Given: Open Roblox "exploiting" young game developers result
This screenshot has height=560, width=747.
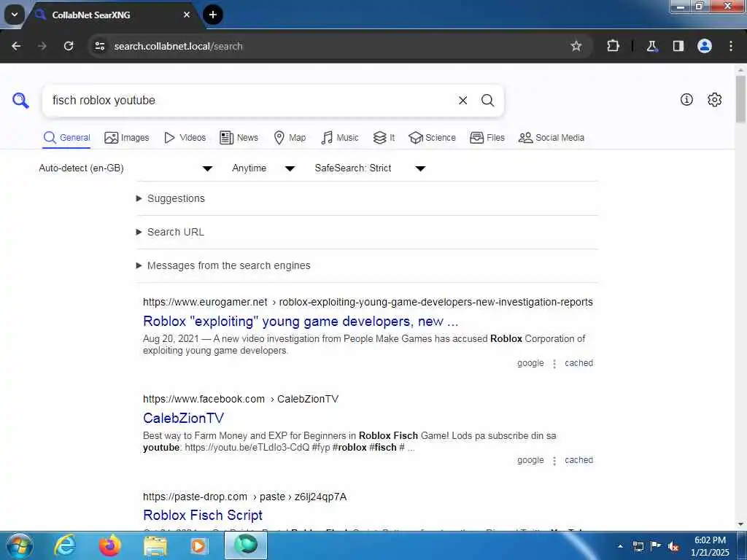Looking at the screenshot, I should coord(301,322).
